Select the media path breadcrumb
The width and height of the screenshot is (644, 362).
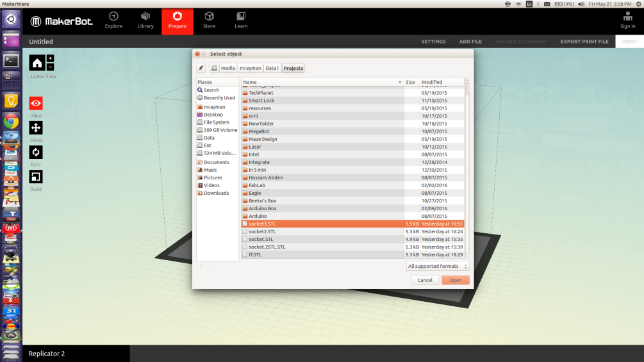tap(228, 68)
